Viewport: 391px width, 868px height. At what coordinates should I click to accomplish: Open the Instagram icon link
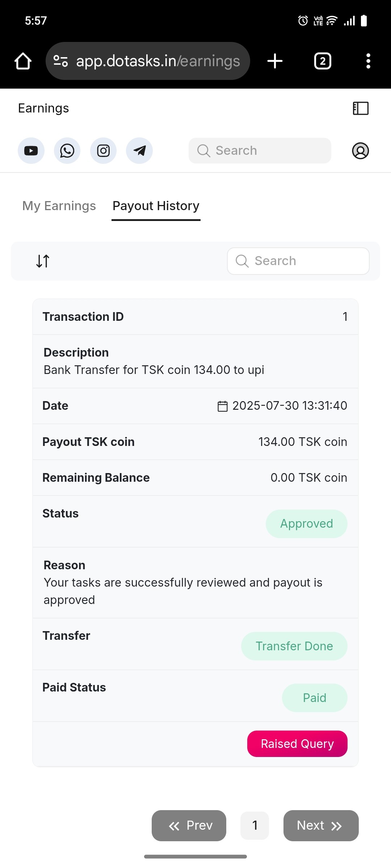[103, 150]
